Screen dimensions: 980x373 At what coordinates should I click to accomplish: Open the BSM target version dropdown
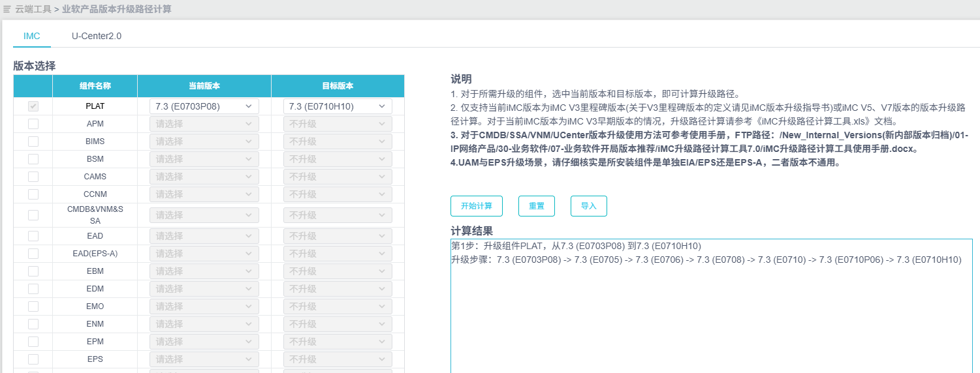click(x=338, y=159)
